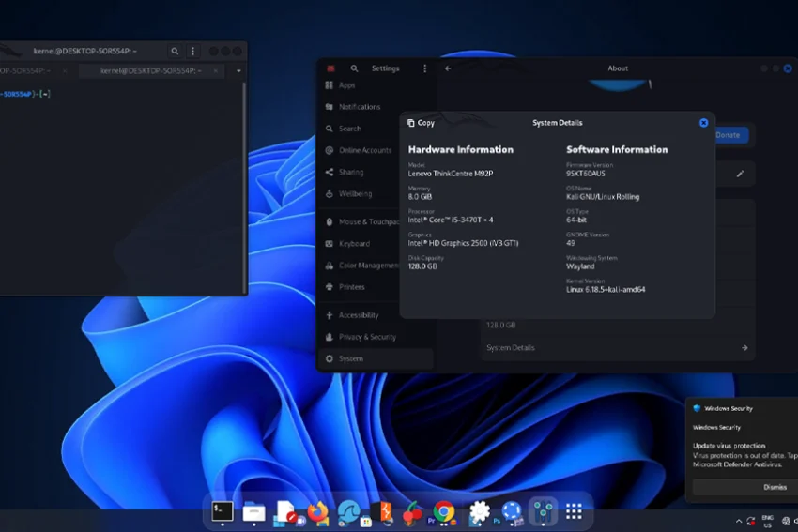Viewport: 798px width, 532px height.
Task: Open the Settings three-dot menu
Action: 424,68
